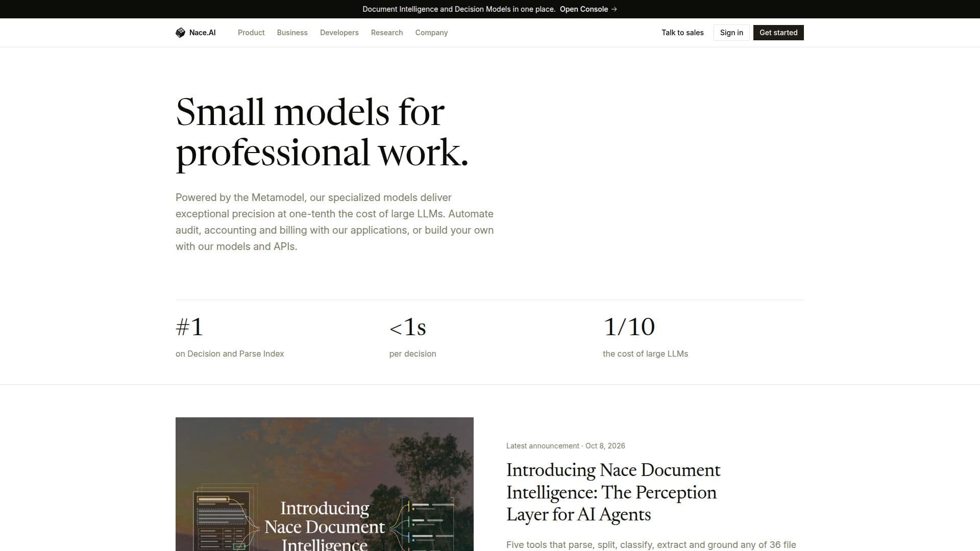Viewport: 980px width, 551px height.
Task: Click the '<1s' statistic
Action: pos(407,327)
